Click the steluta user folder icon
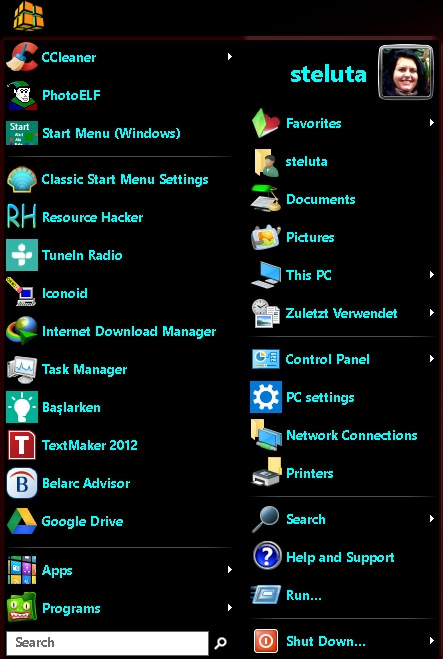 [x=266, y=162]
